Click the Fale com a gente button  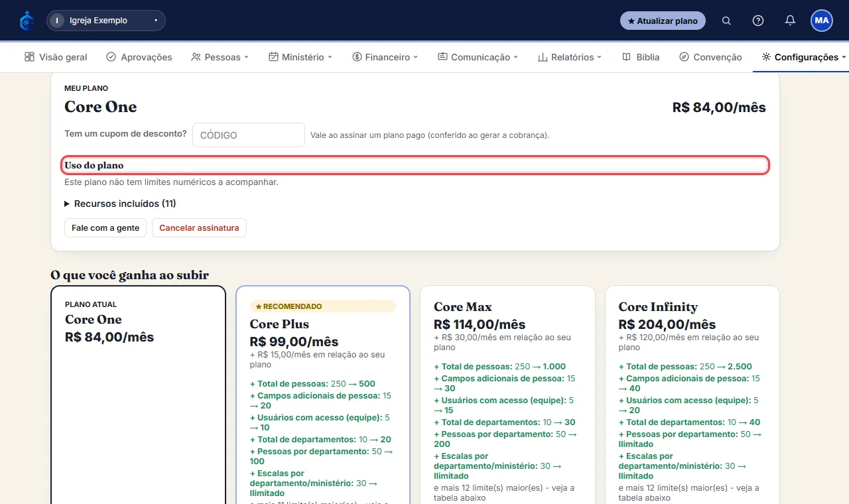(105, 228)
